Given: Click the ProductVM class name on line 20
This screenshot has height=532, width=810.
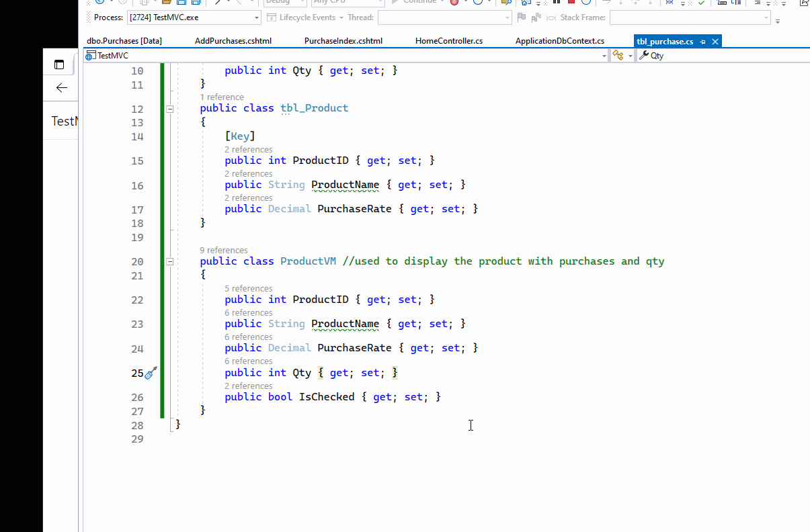Looking at the screenshot, I should point(308,261).
